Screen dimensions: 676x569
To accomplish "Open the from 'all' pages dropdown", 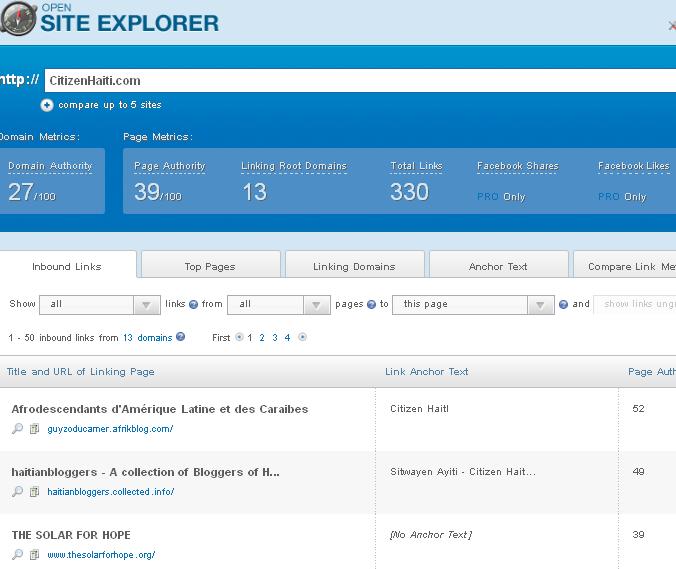I will 279,305.
